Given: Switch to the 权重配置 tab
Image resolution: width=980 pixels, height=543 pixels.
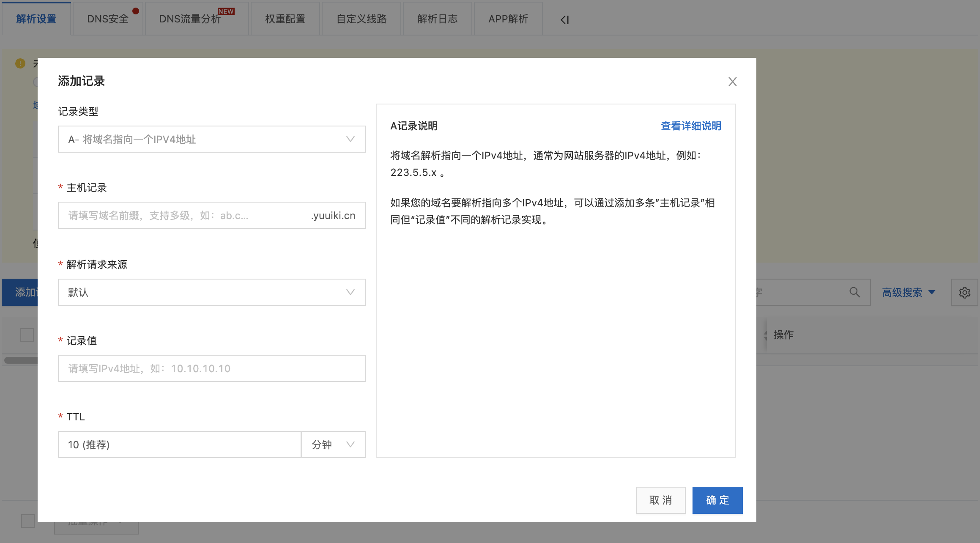Looking at the screenshot, I should click(285, 19).
